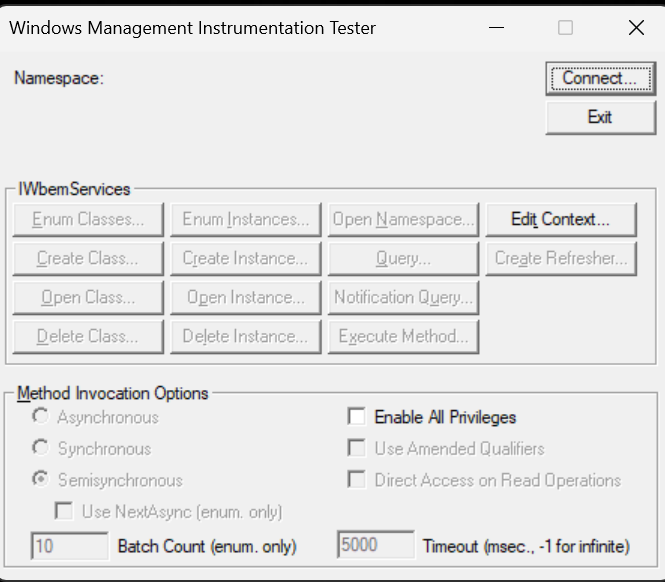The height and width of the screenshot is (582, 665).
Task: Click the Query... button
Action: [403, 259]
